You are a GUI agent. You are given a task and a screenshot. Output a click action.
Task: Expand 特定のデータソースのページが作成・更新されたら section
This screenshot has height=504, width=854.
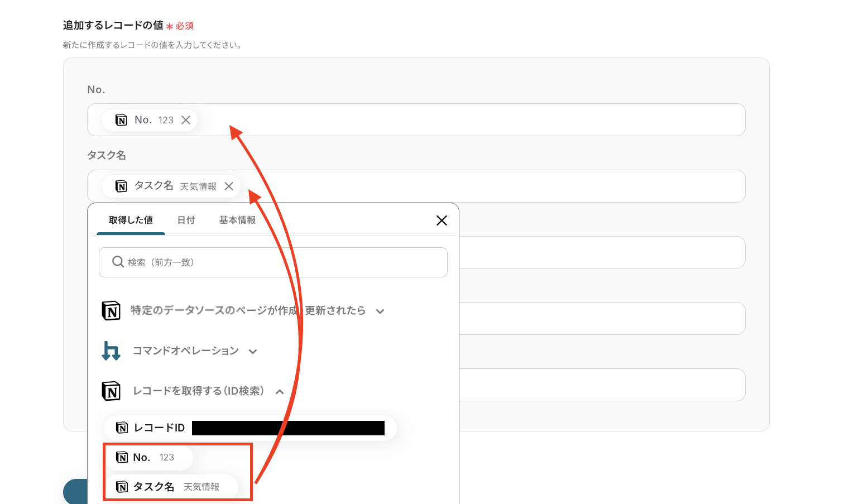click(380, 311)
